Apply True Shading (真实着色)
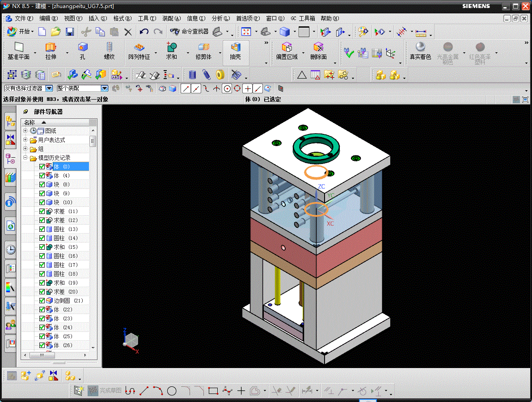 [x=420, y=51]
